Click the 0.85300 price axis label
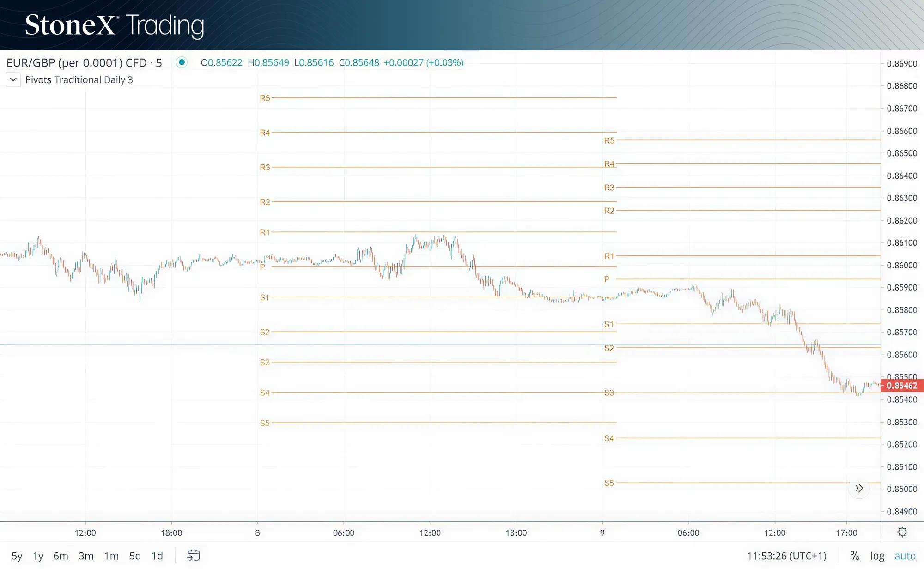Image resolution: width=924 pixels, height=575 pixels. (902, 422)
